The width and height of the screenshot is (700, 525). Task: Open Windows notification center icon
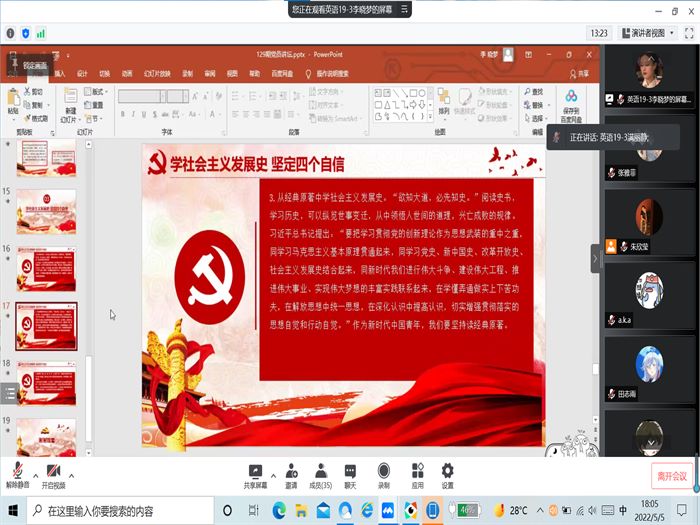(x=682, y=510)
